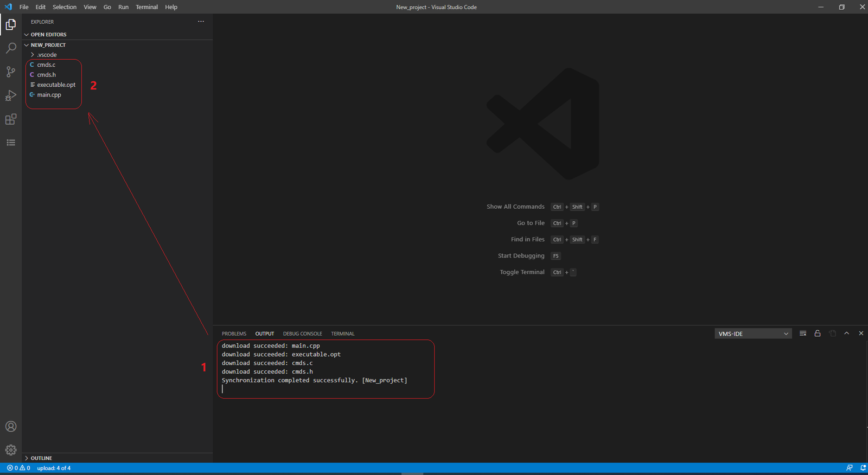Toggle output scroll lock
Image resolution: width=868 pixels, height=475 pixels.
point(818,333)
